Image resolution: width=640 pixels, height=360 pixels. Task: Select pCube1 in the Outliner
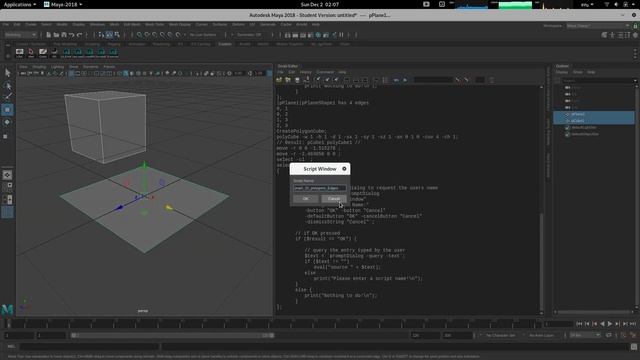594,121
